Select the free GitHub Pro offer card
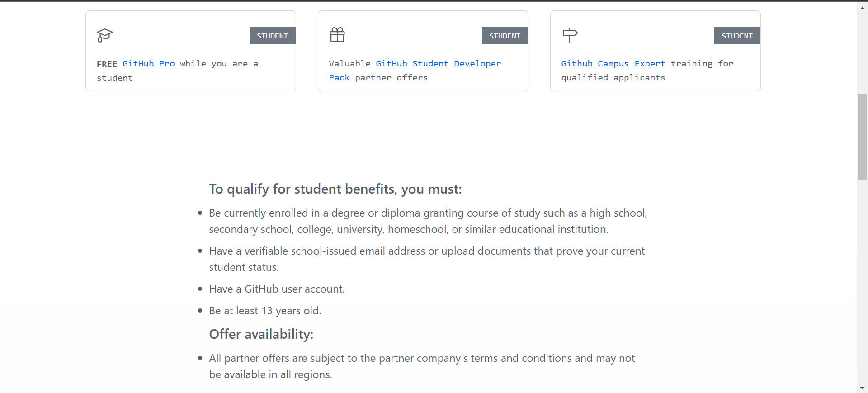 190,51
